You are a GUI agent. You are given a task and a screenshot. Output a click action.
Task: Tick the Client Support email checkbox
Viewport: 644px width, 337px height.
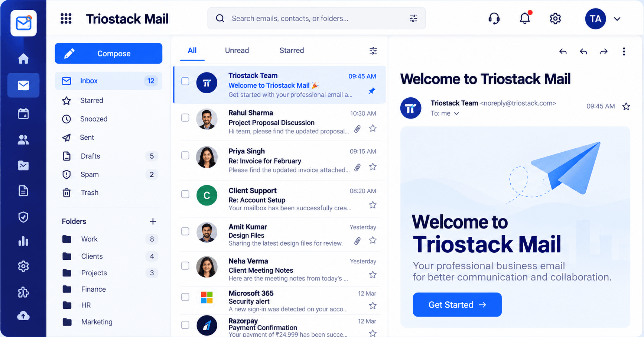185,194
